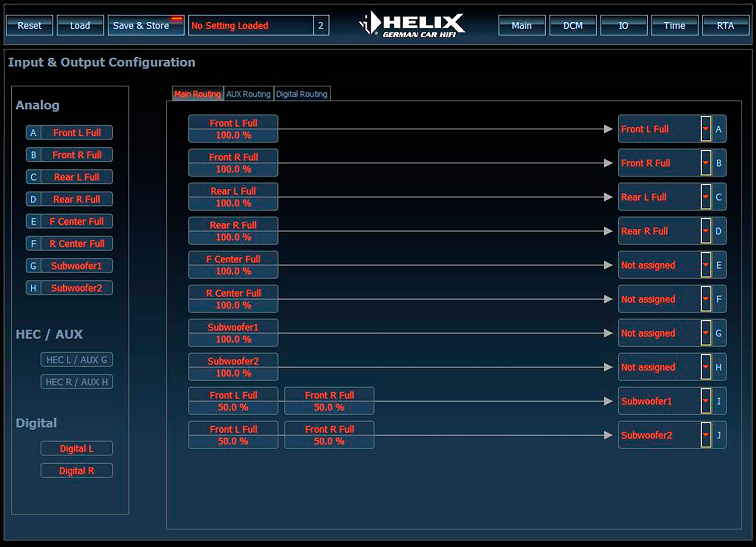Open the Time page
Viewport: 756px width, 547px height.
coord(674,26)
